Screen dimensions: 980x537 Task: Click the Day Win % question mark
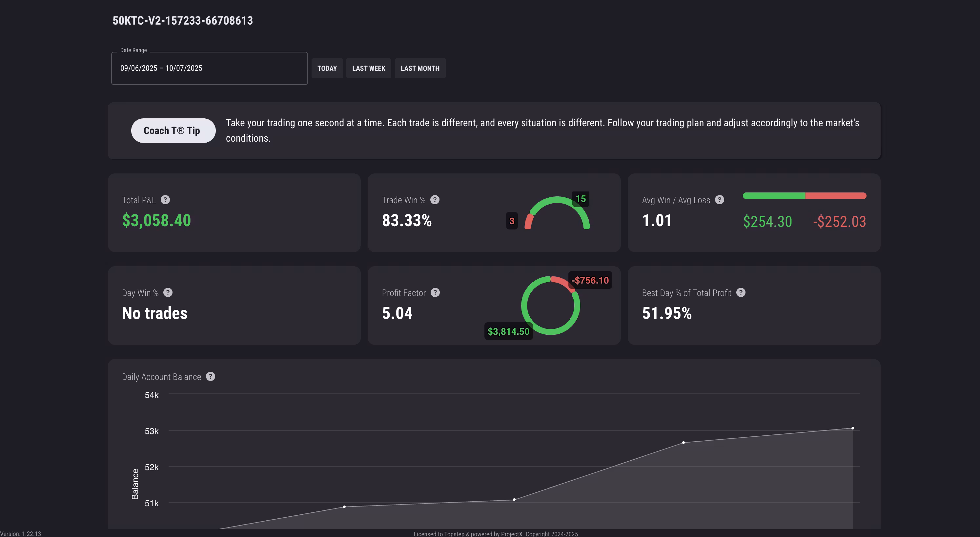pyautogui.click(x=168, y=292)
